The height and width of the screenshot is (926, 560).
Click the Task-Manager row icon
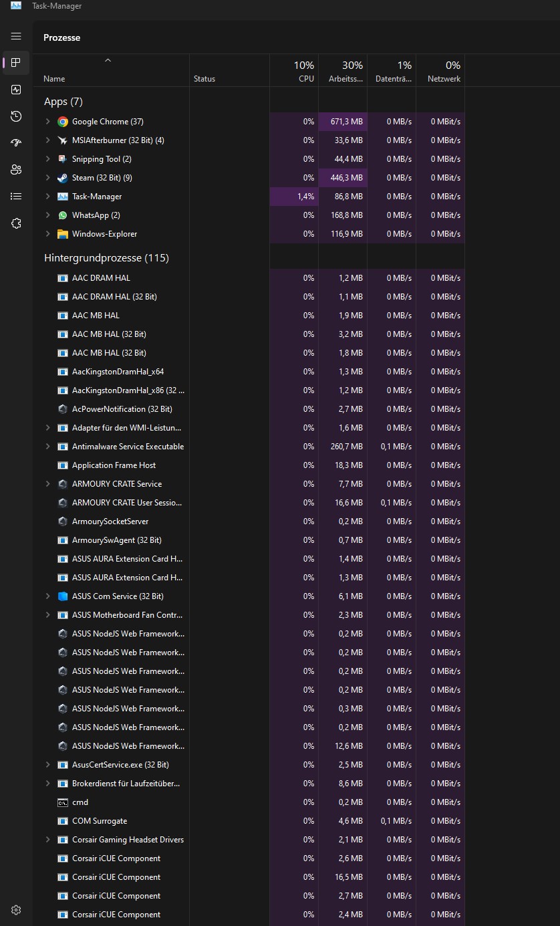point(63,197)
